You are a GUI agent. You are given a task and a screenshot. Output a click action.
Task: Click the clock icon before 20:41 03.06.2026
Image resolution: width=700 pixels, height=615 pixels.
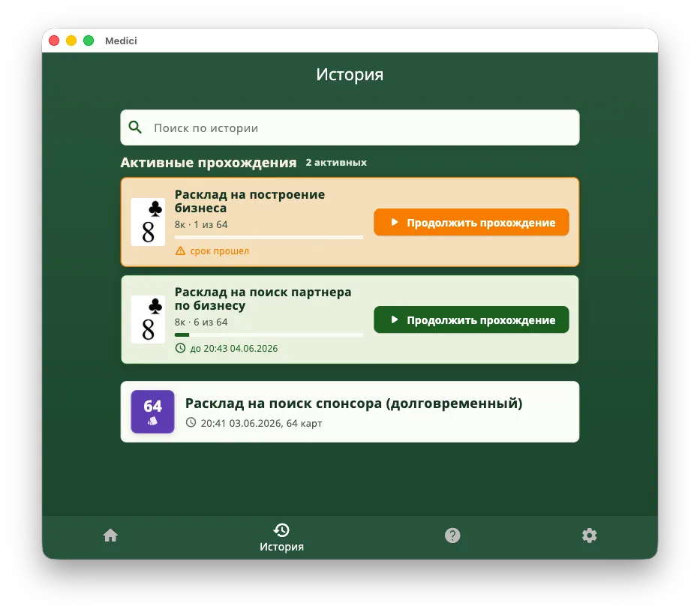(191, 422)
